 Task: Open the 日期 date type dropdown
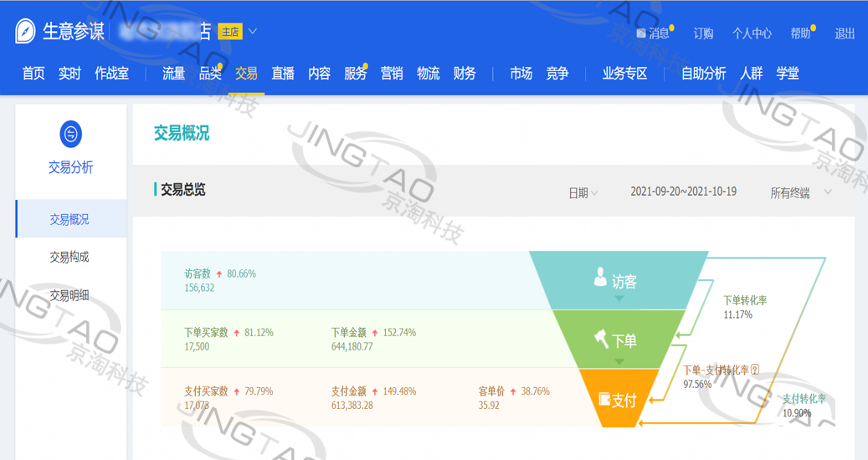coord(583,192)
